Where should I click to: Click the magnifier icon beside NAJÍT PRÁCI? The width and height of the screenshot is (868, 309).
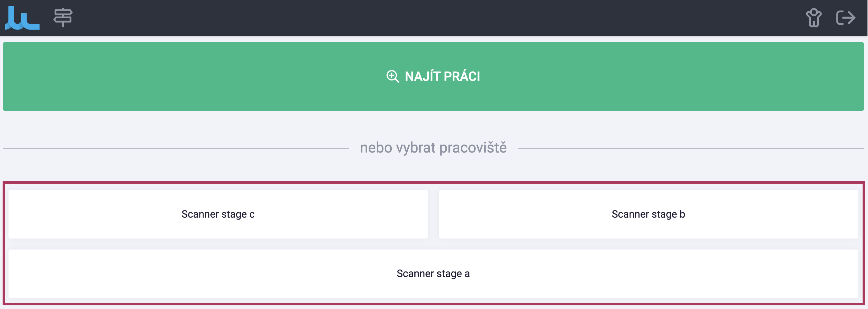pos(393,76)
